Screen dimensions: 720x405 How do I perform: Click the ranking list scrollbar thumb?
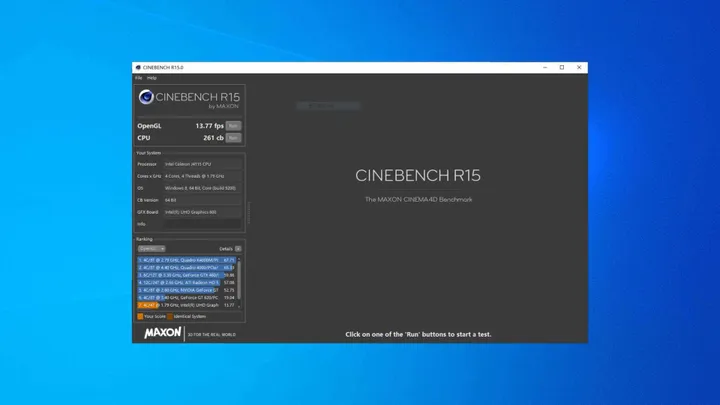point(239,280)
